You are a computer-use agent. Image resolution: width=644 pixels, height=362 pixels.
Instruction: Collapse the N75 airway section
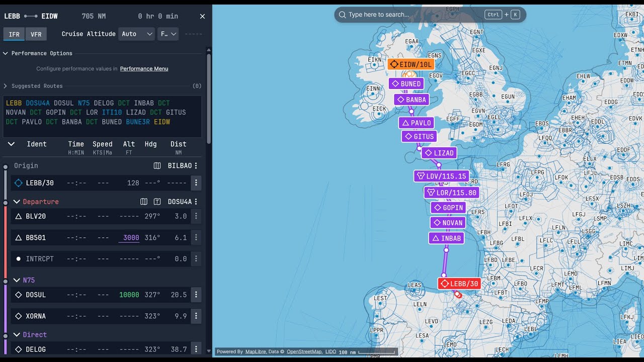point(17,280)
